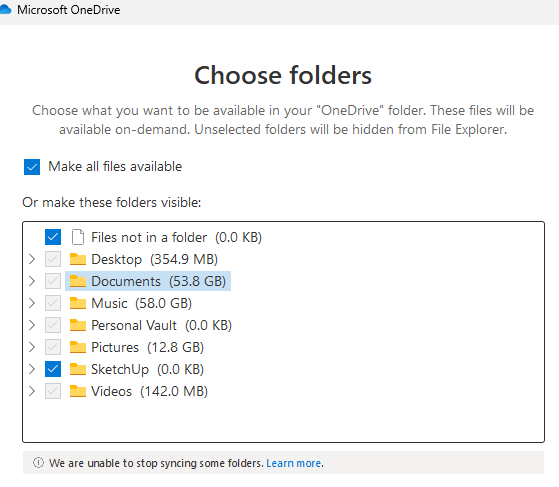
Task: Toggle the Personal Vault checkbox
Action: [53, 325]
